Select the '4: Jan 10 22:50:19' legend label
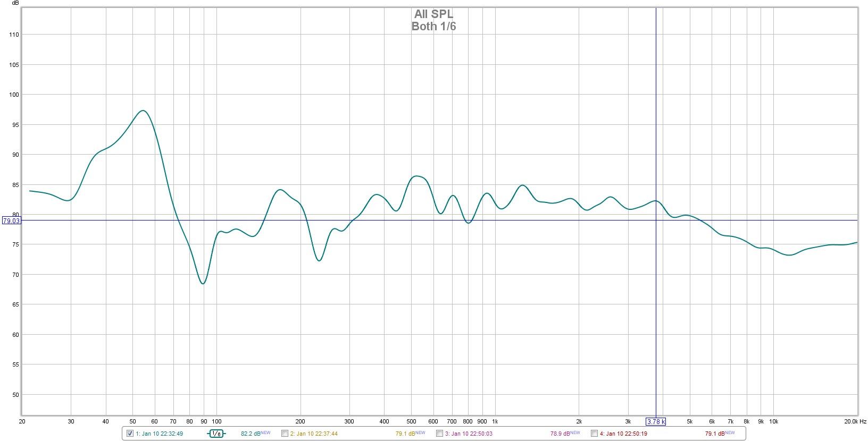Screen dimensions: 868x441 pos(623,434)
